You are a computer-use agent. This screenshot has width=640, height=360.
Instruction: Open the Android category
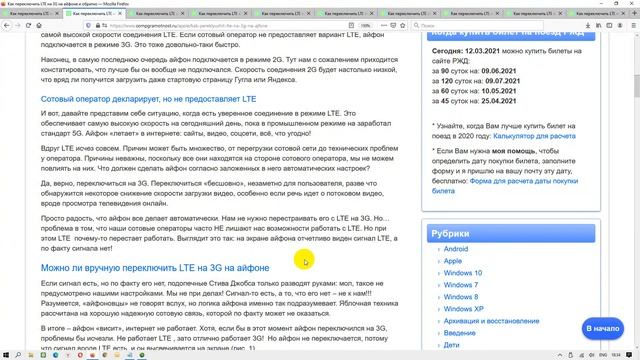[456, 249]
